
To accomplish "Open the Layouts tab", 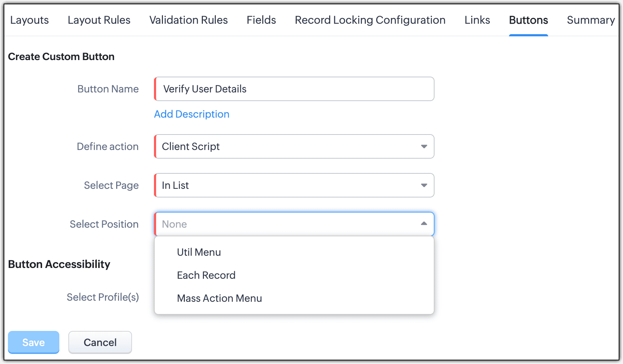I will (29, 20).
